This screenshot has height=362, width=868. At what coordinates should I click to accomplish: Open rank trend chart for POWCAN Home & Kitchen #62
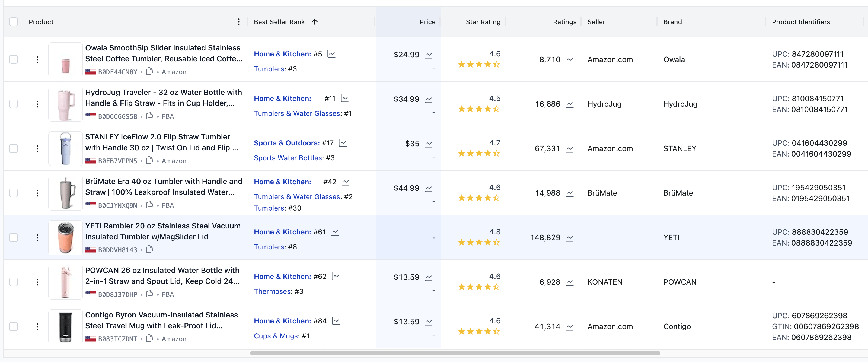pos(336,277)
